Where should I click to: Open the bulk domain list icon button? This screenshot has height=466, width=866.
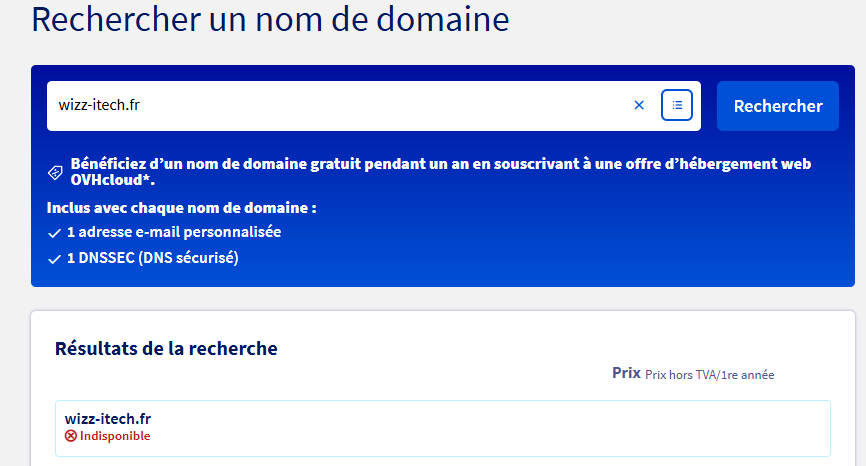pyautogui.click(x=677, y=105)
